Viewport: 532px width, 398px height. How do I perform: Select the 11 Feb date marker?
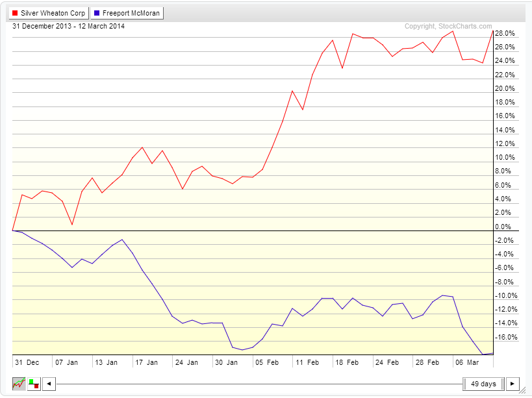(x=308, y=362)
